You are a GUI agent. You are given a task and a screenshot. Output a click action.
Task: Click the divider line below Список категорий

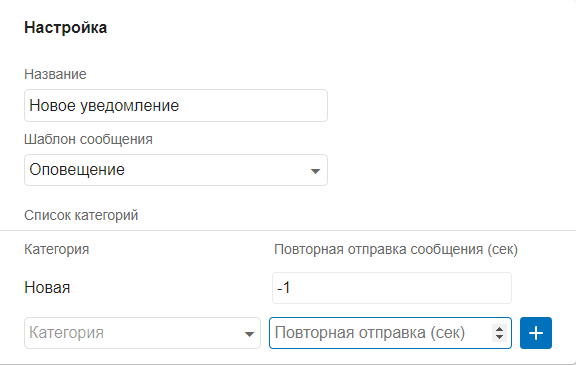288,231
